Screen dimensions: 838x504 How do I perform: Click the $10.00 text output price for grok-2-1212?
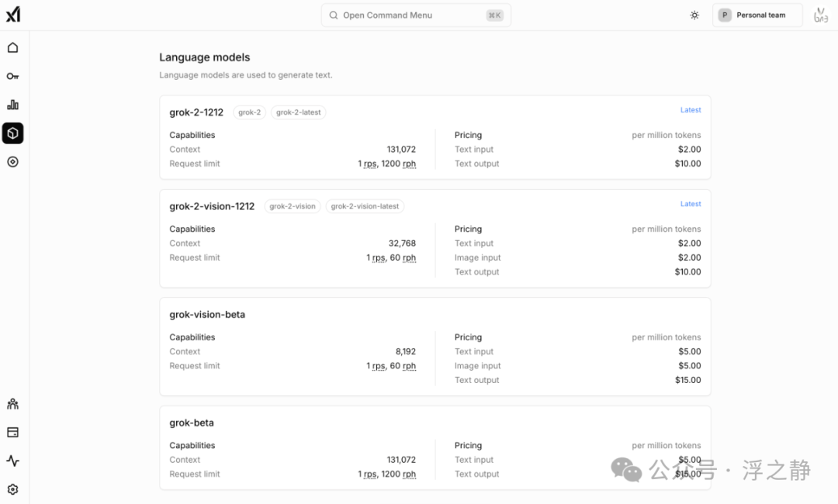687,164
